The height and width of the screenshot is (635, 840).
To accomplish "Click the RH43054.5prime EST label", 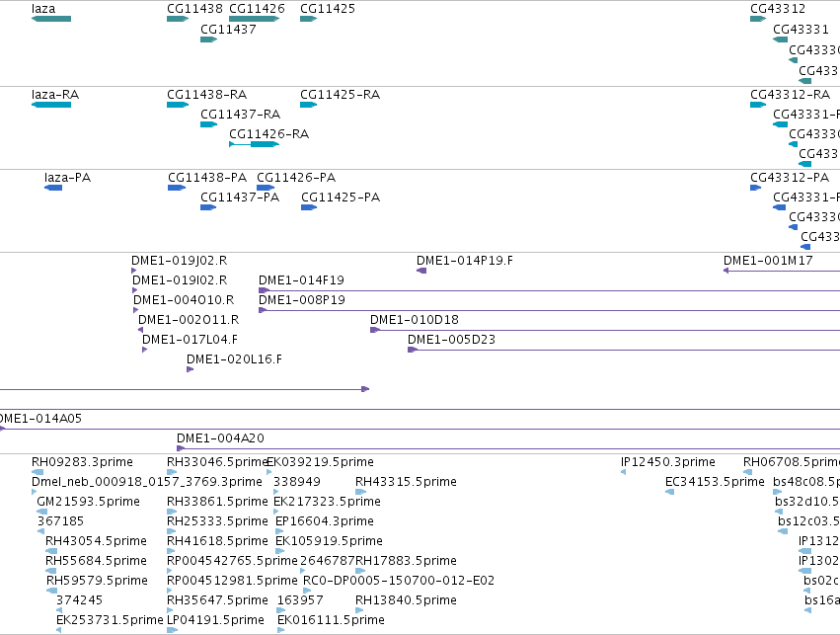I will (x=96, y=542).
